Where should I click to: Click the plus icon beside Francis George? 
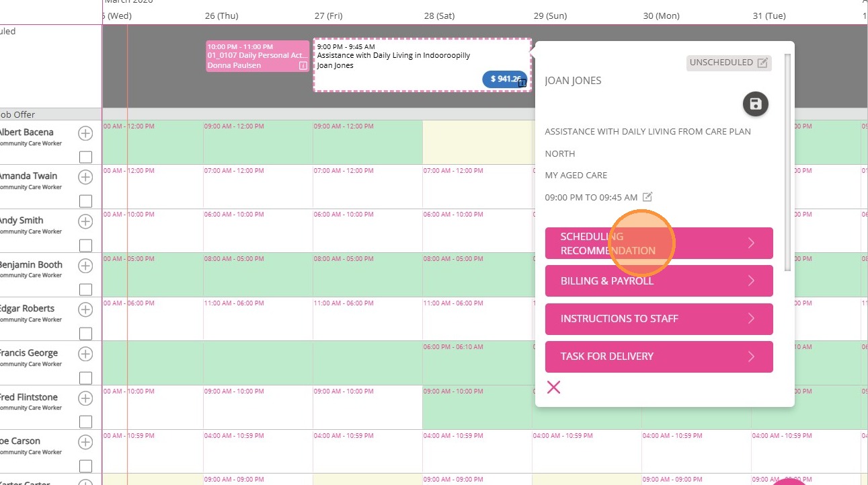point(85,354)
